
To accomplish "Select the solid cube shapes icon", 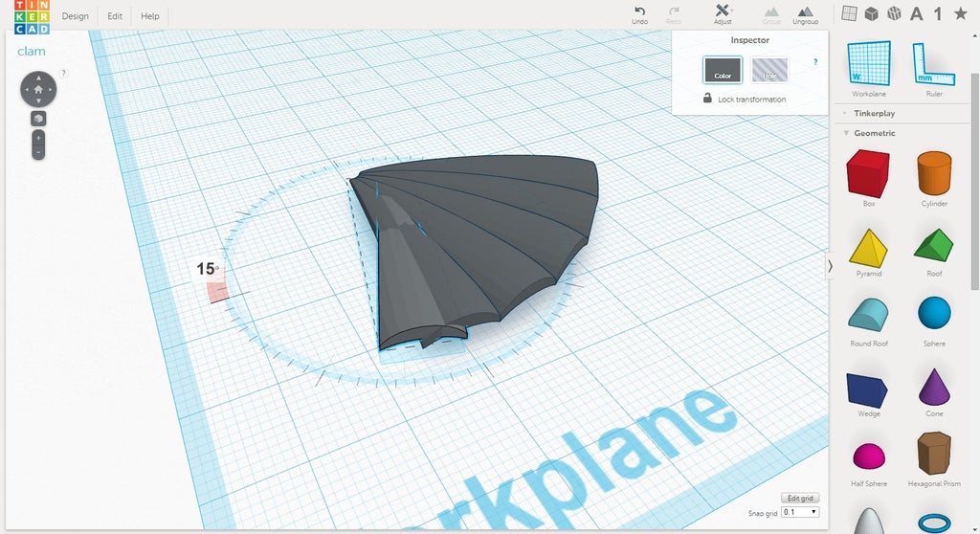I will point(871,13).
